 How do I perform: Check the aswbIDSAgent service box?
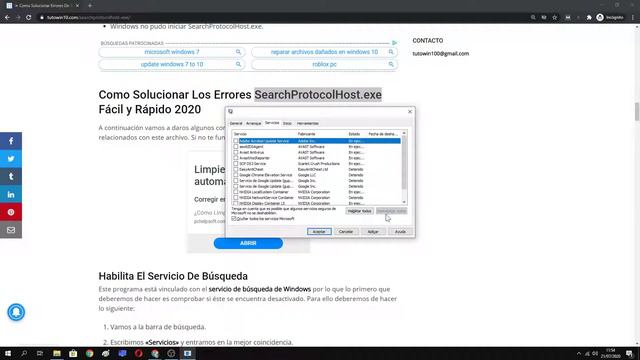pos(236,147)
